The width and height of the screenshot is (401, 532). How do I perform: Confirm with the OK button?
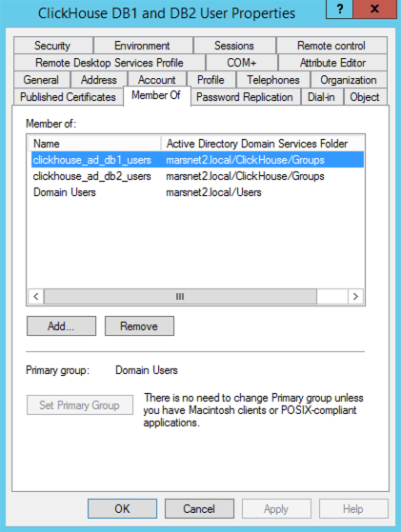pyautogui.click(x=122, y=508)
